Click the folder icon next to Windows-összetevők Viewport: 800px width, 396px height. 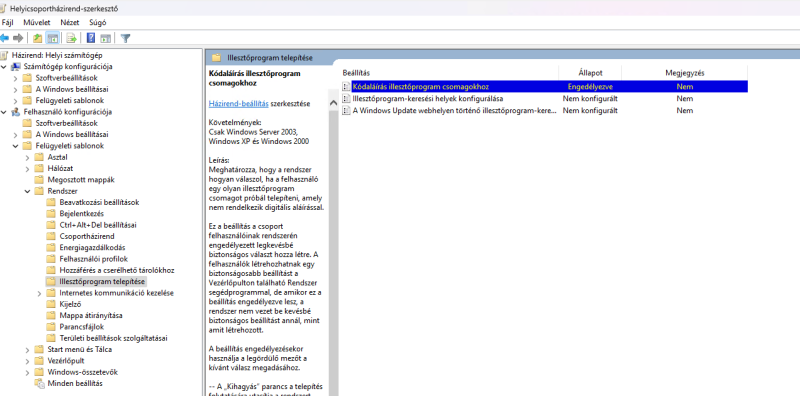[39, 372]
